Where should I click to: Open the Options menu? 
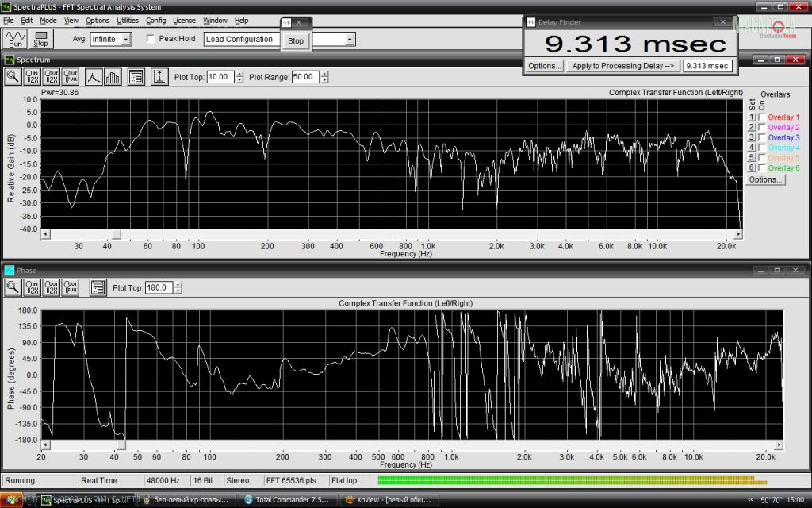tap(98, 21)
